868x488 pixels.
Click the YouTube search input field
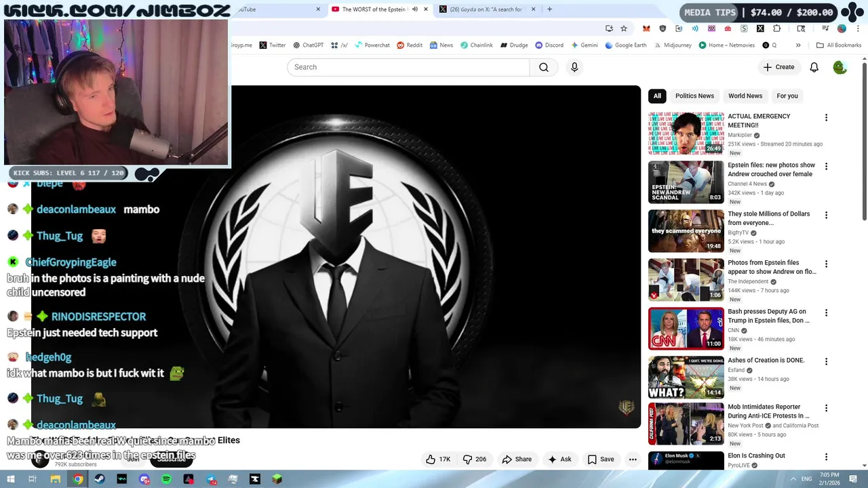(x=408, y=67)
